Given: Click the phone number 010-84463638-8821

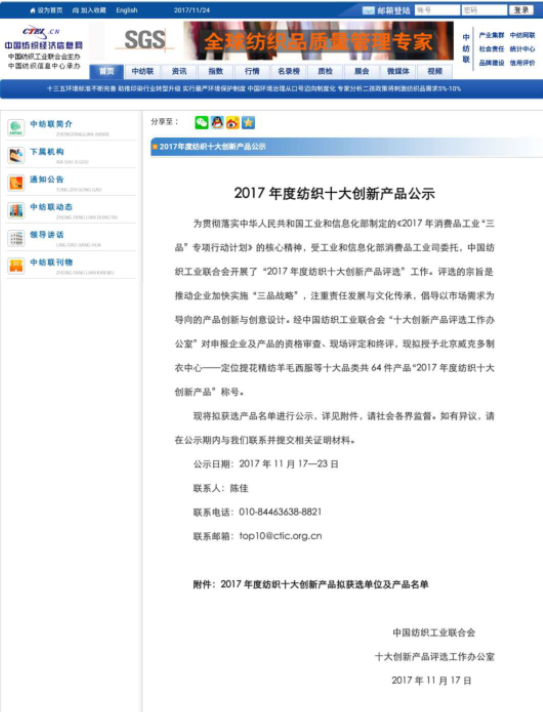Looking at the screenshot, I should pyautogui.click(x=280, y=512).
